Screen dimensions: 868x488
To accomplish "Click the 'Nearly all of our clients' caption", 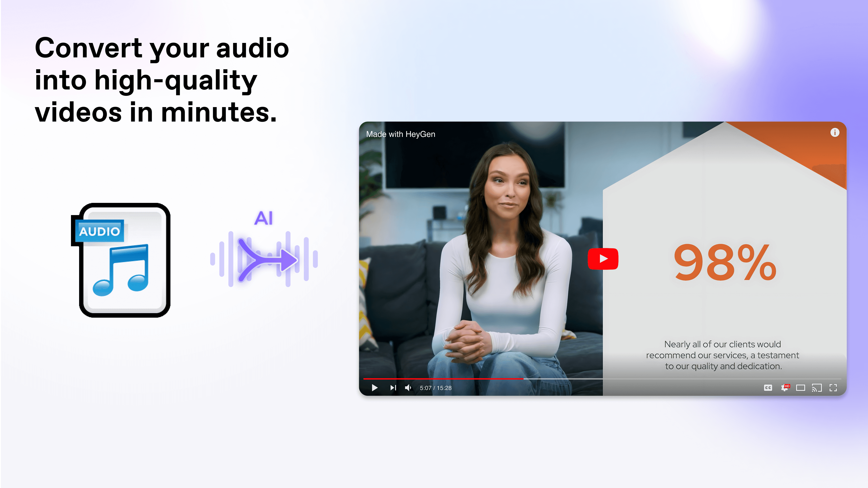I will click(722, 355).
